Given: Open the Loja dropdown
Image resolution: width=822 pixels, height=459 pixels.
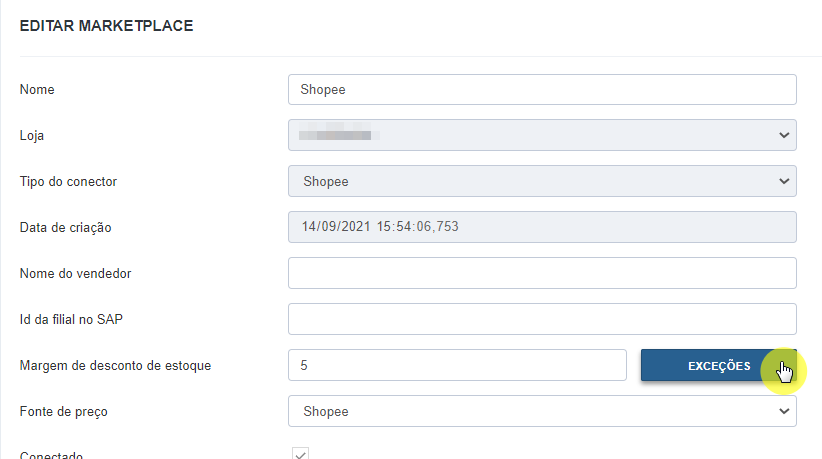Looking at the screenshot, I should click(x=542, y=135).
